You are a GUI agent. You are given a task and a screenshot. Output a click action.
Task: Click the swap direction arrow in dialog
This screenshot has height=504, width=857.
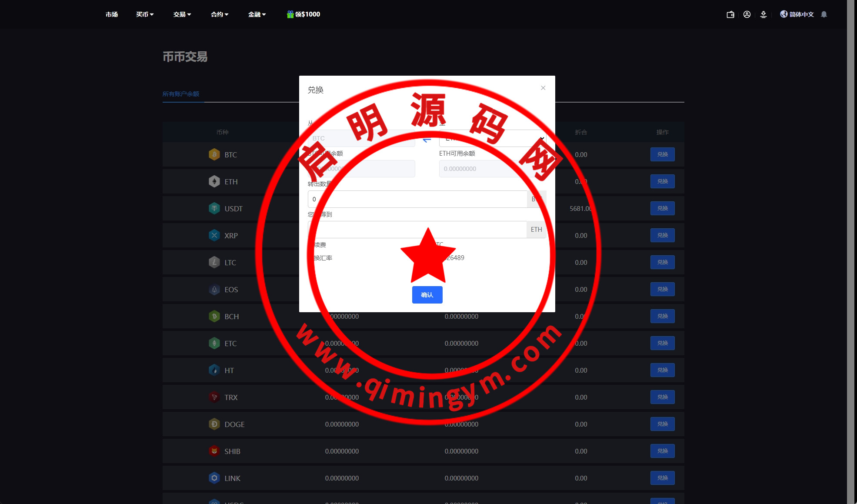click(427, 140)
